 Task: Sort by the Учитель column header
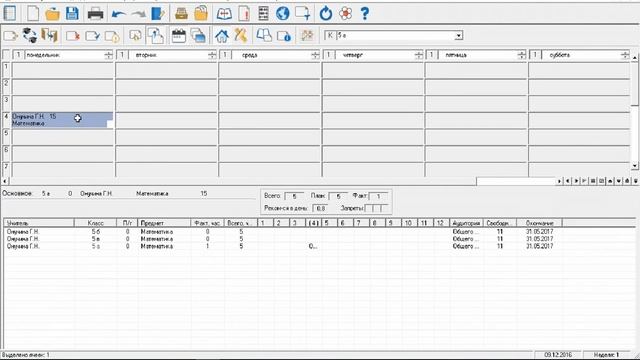(x=39, y=223)
